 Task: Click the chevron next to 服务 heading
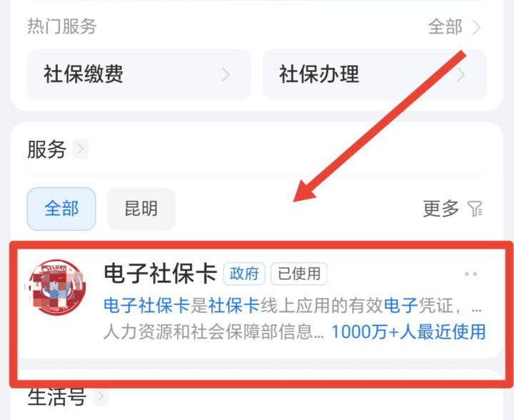point(80,149)
